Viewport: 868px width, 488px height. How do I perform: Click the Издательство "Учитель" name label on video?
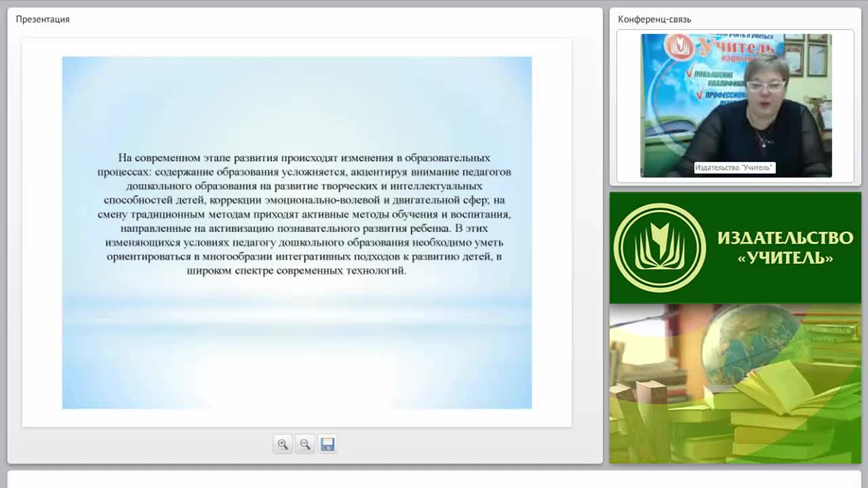(x=734, y=167)
